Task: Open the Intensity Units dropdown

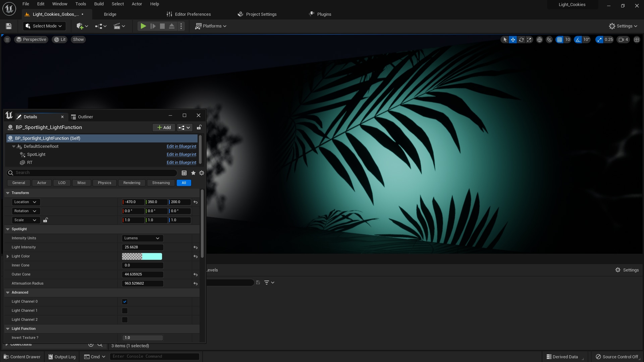Action: (x=142, y=238)
